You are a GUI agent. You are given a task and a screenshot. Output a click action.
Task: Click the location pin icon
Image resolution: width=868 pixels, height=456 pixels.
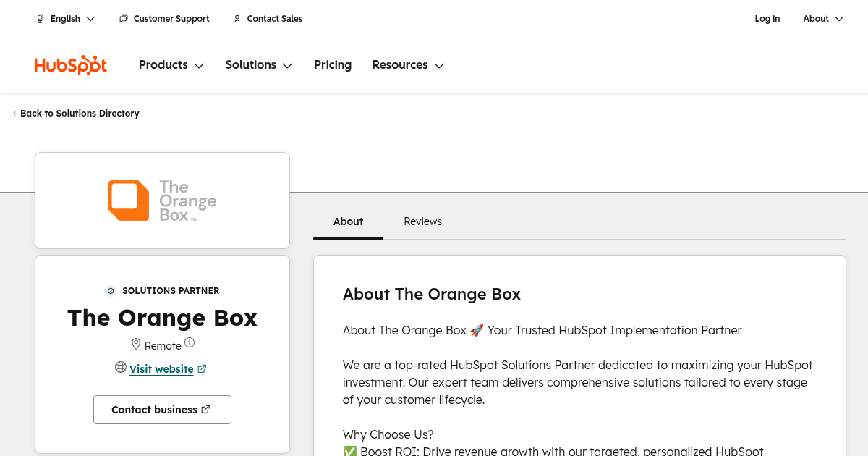tap(136, 344)
